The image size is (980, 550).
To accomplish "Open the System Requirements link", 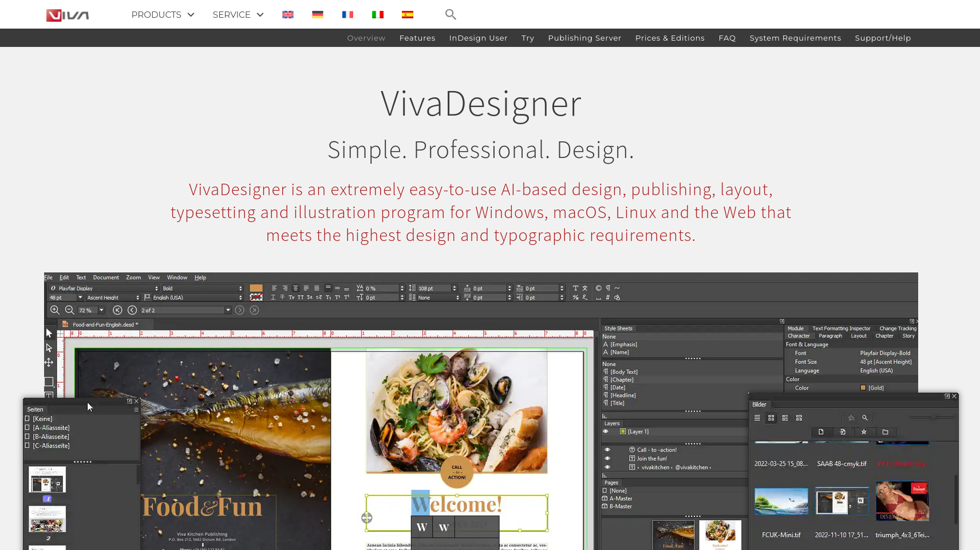I will (x=795, y=38).
